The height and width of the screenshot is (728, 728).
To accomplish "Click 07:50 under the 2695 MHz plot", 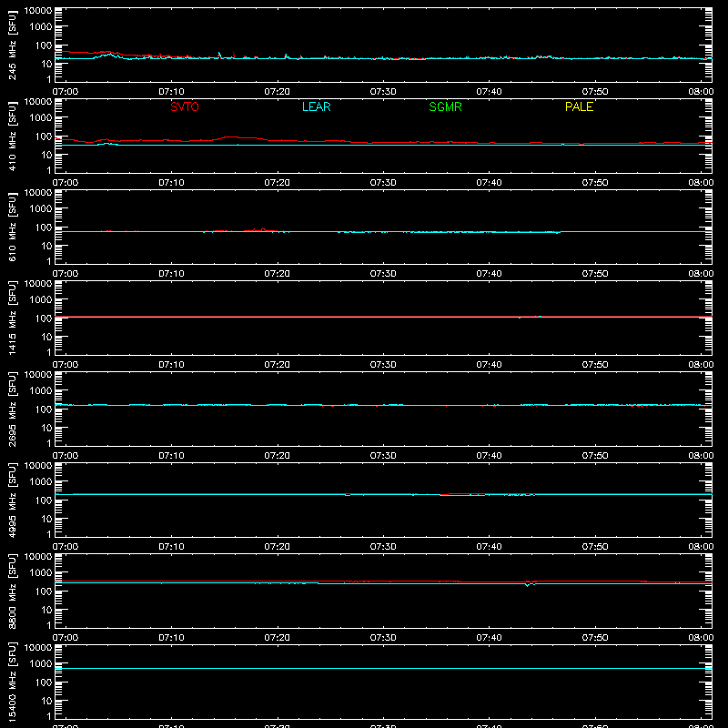I will click(x=595, y=456).
